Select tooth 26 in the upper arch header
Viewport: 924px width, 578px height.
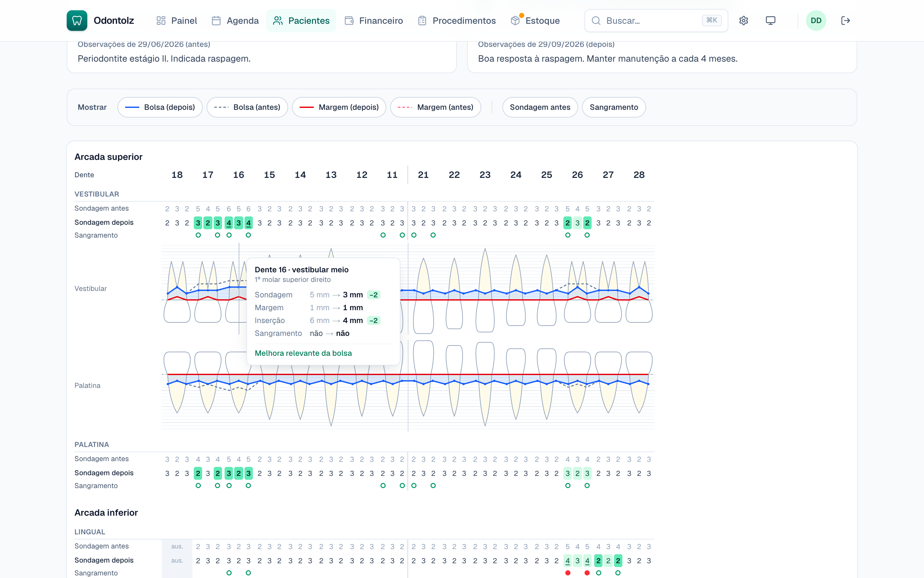pyautogui.click(x=577, y=175)
